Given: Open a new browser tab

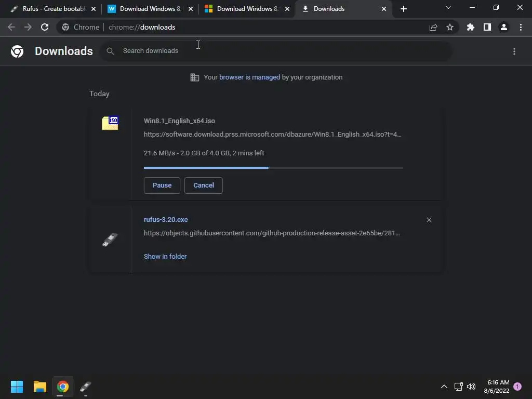Looking at the screenshot, I should pos(403,9).
